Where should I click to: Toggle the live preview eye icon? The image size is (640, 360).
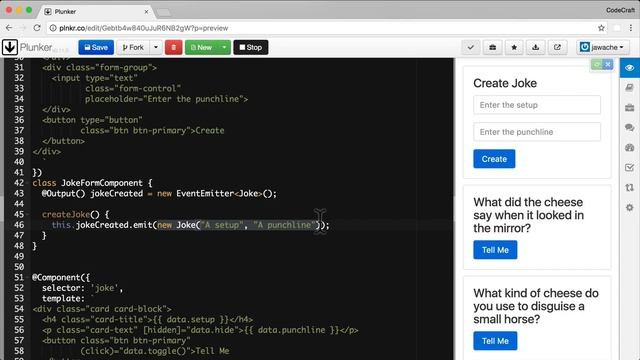tap(629, 68)
